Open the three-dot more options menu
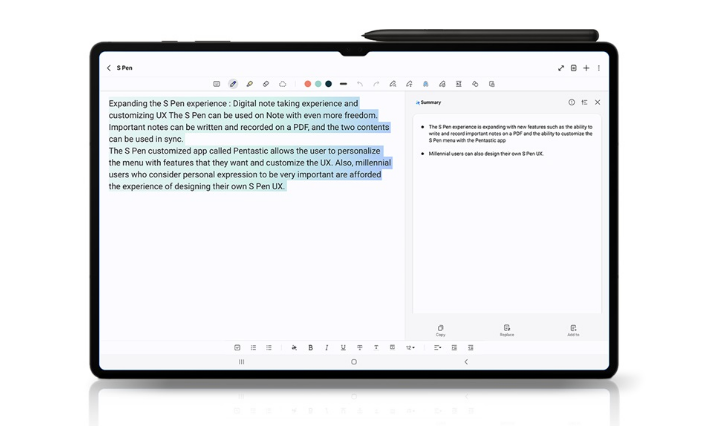721x426 pixels. click(x=599, y=68)
